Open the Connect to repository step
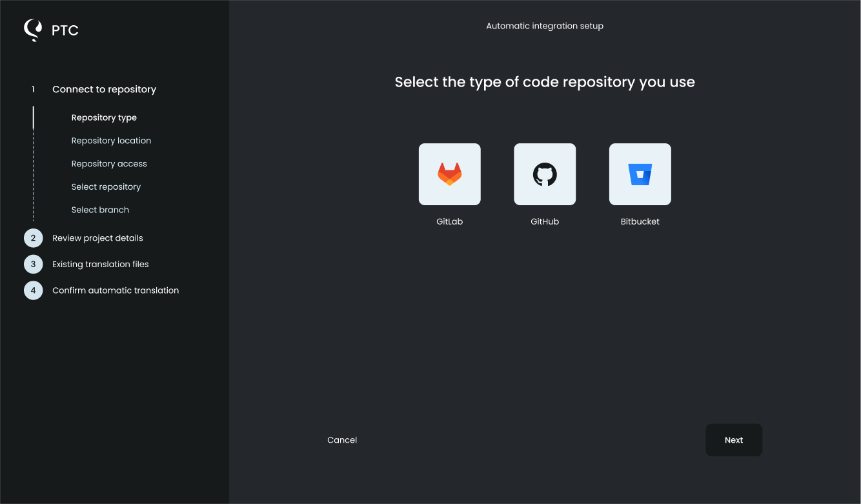Image resolution: width=861 pixels, height=504 pixels. coord(104,90)
